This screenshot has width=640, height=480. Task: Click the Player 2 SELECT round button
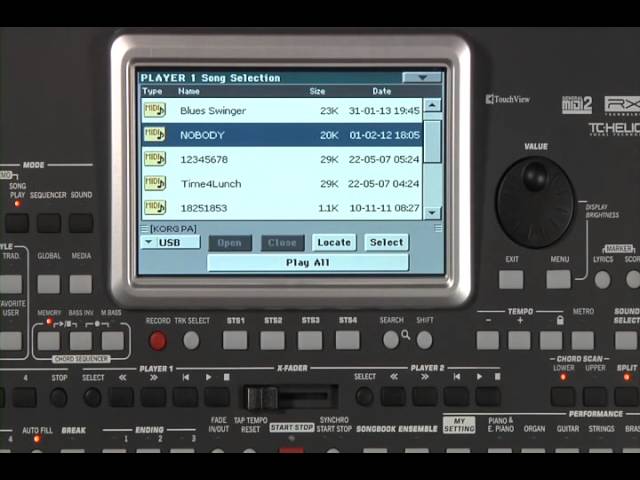point(364,396)
